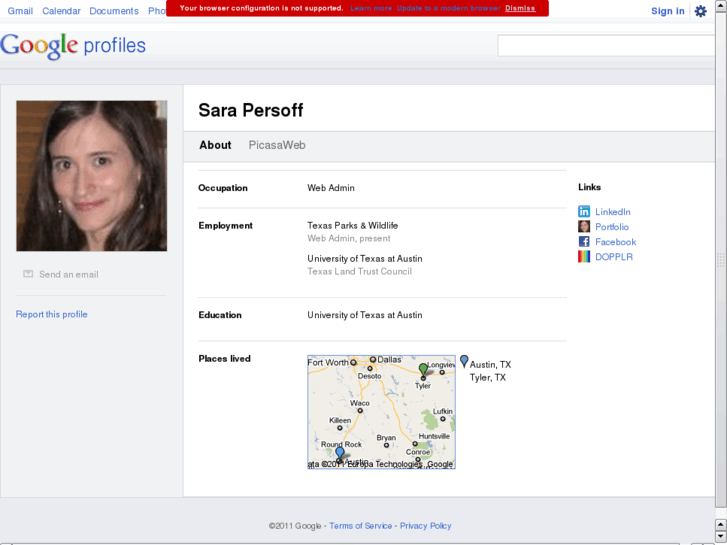Click the Places lived map
727x545 pixels.
(x=381, y=412)
